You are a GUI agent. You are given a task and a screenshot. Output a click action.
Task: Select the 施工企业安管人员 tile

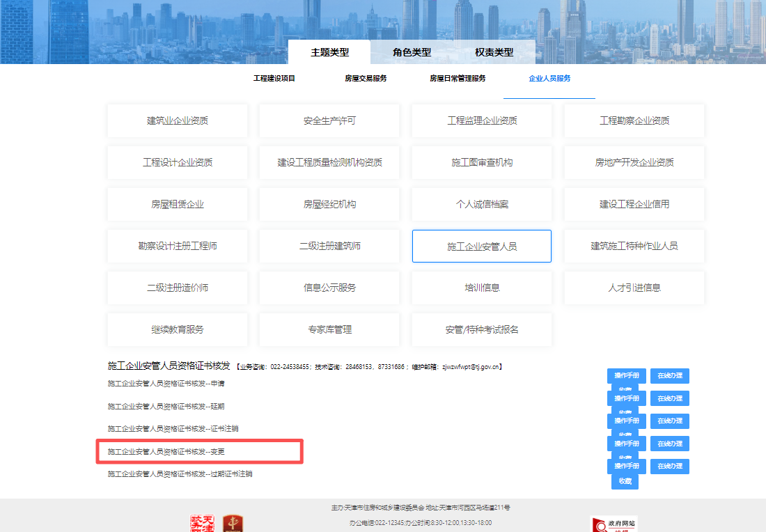click(481, 247)
